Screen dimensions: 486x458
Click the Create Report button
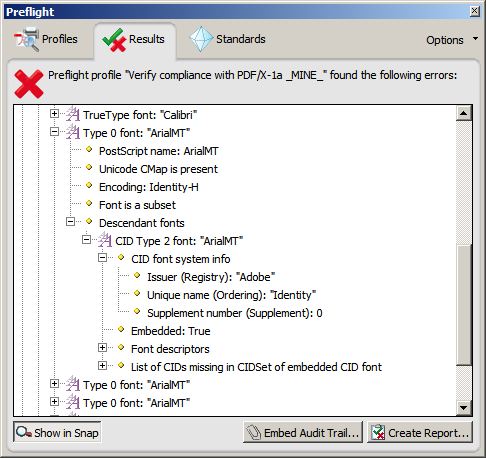click(x=420, y=432)
